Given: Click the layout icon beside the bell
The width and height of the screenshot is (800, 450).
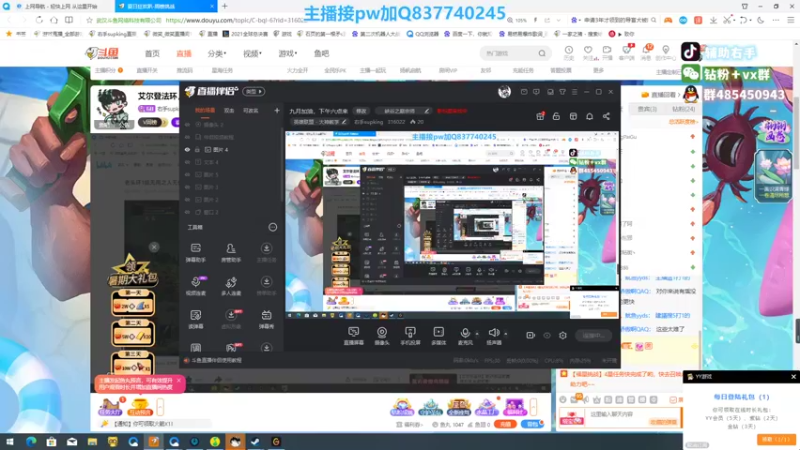Looking at the screenshot, I should click(573, 116).
